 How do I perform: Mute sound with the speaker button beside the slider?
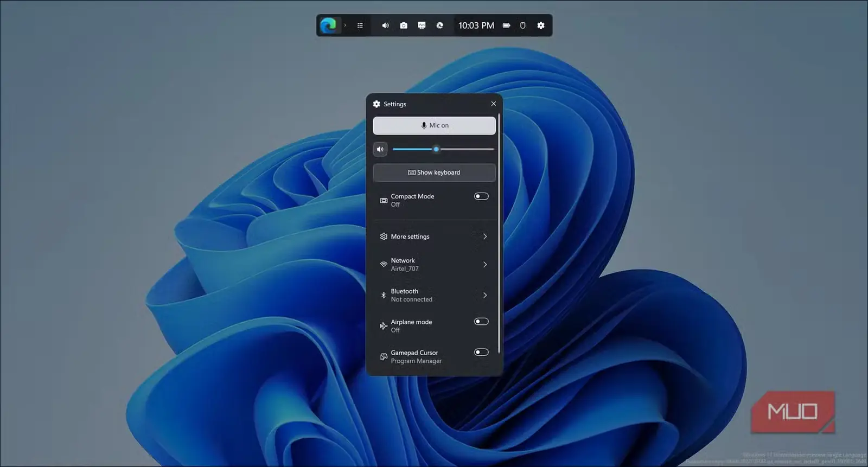point(380,149)
